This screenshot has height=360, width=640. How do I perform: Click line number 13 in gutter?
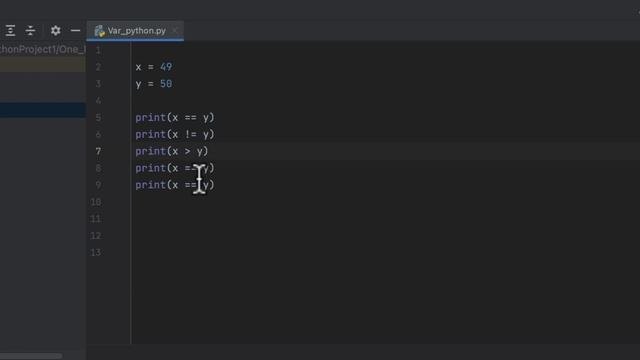coord(96,253)
